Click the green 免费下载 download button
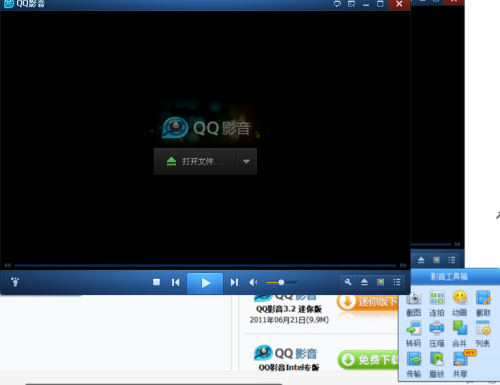 pyautogui.click(x=369, y=360)
